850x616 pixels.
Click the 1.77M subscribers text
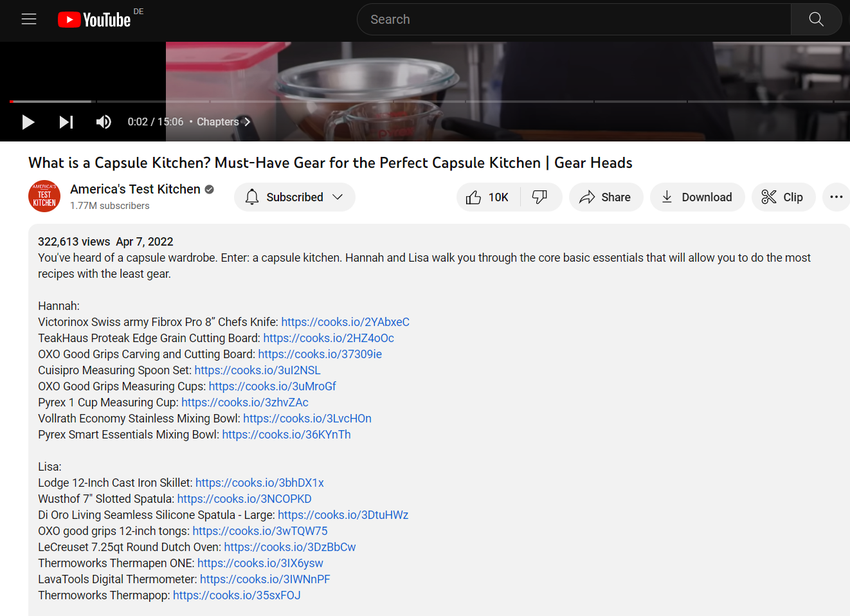coord(110,206)
